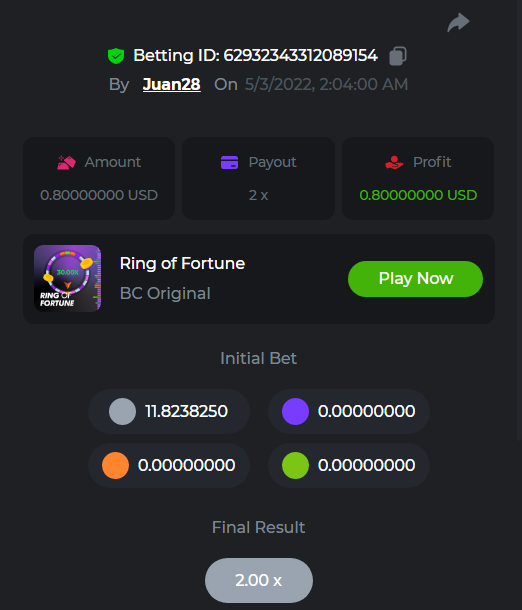Viewport: 522px width, 610px height.
Task: Copy the Betting ID with copy icon
Action: click(x=398, y=56)
